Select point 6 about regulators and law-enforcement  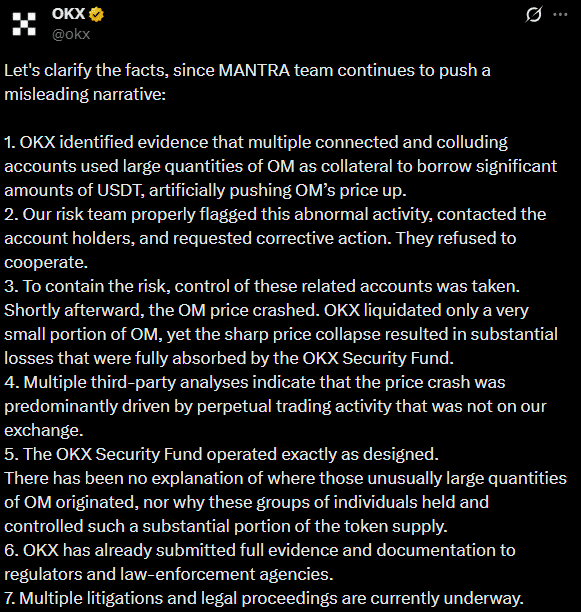click(260, 562)
